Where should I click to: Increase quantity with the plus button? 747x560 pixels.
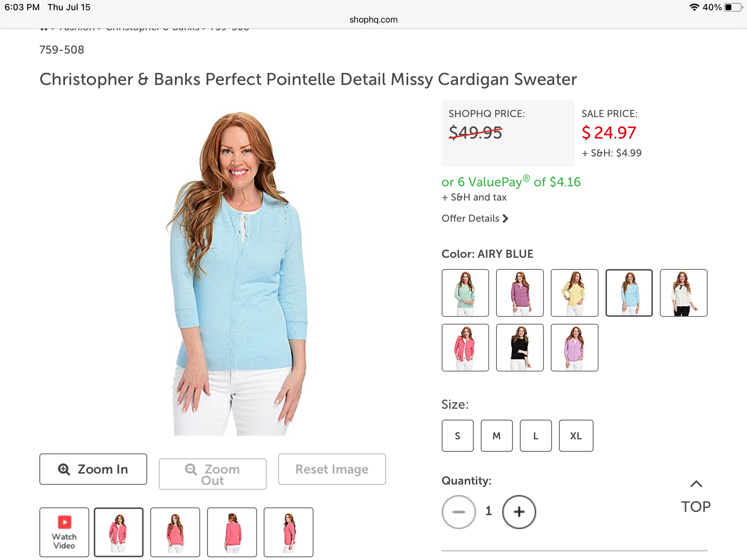click(519, 512)
